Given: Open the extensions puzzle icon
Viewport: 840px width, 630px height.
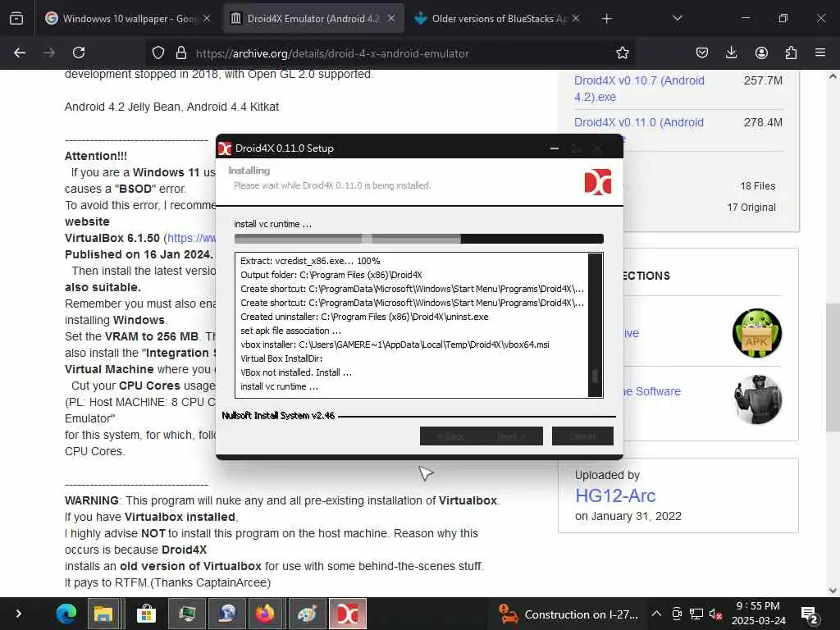Looking at the screenshot, I should tap(791, 52).
